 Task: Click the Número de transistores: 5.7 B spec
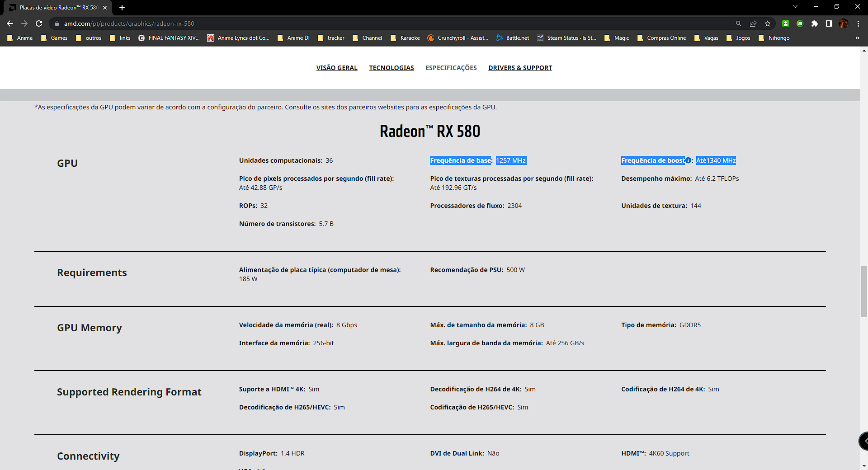pyautogui.click(x=286, y=224)
